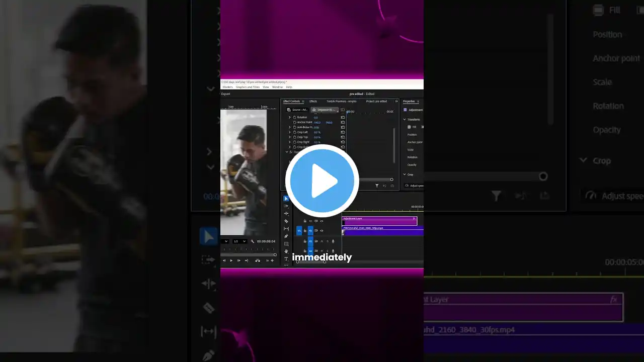Enable voice-over record on track A1

click(x=333, y=241)
